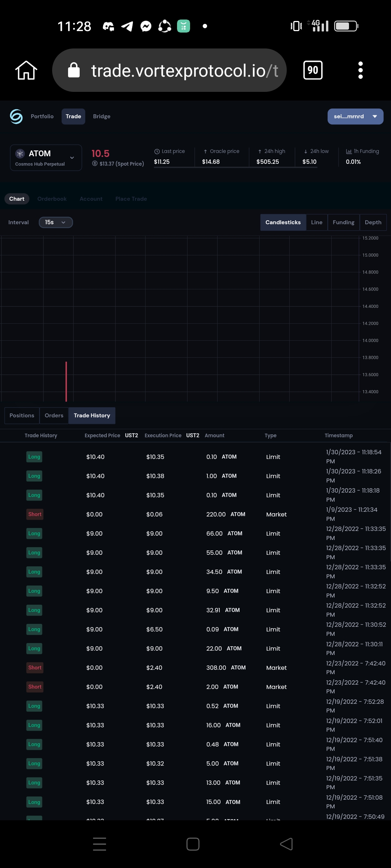Switch to the Orderbook tab
Image resolution: width=391 pixels, height=868 pixels.
pyautogui.click(x=52, y=199)
